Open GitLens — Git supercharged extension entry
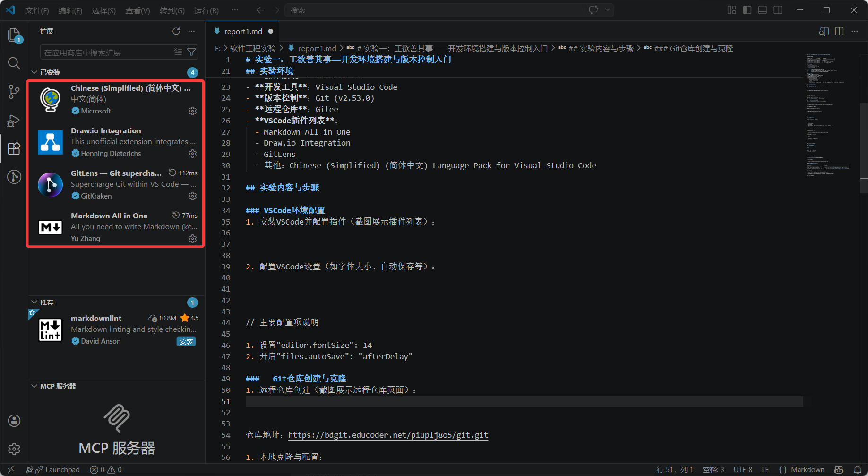The width and height of the screenshot is (868, 476). [116, 184]
